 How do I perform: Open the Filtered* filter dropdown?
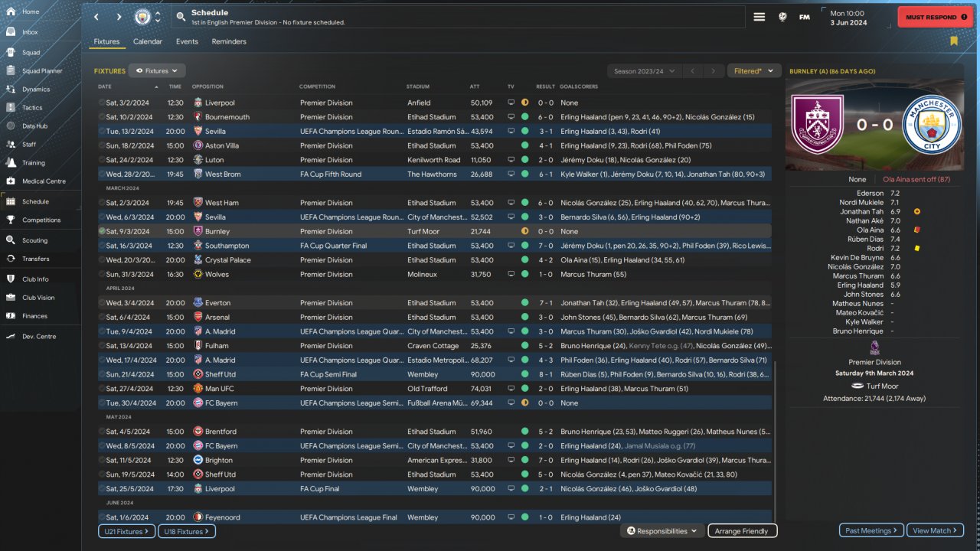pyautogui.click(x=754, y=71)
